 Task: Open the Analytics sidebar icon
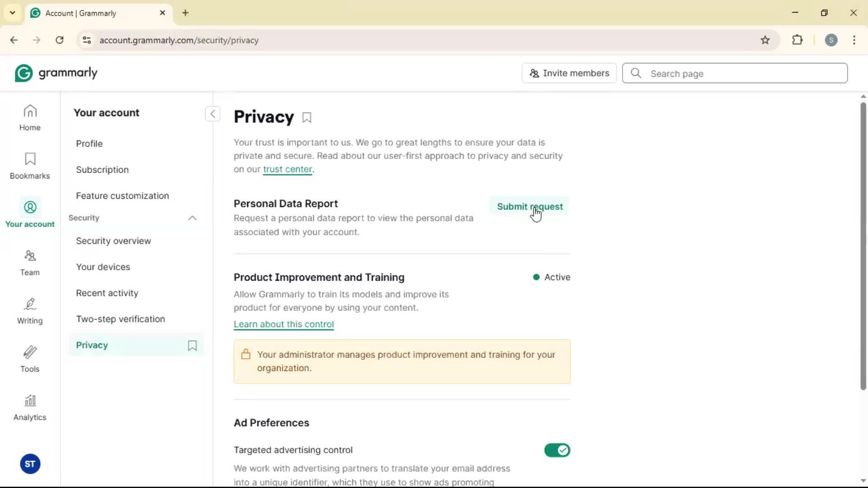point(30,408)
